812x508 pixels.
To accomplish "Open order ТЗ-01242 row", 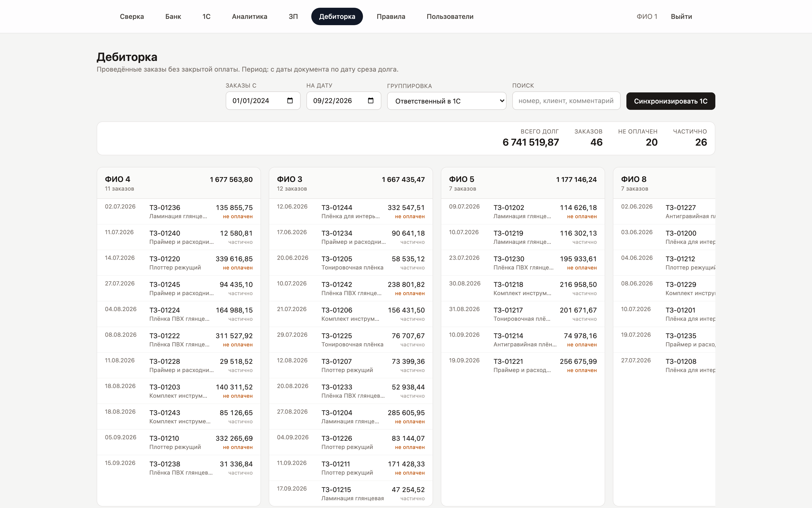I will (351, 288).
